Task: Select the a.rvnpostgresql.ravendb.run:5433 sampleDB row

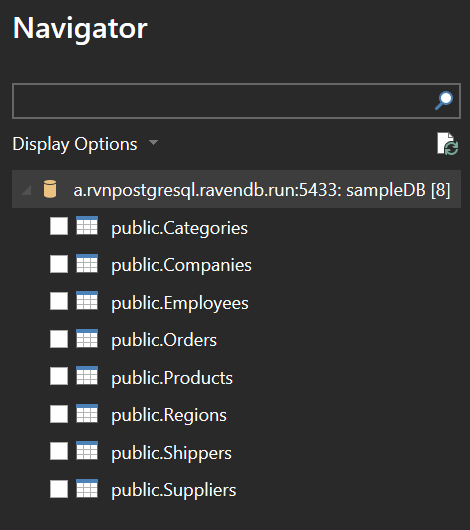Action: click(236, 189)
